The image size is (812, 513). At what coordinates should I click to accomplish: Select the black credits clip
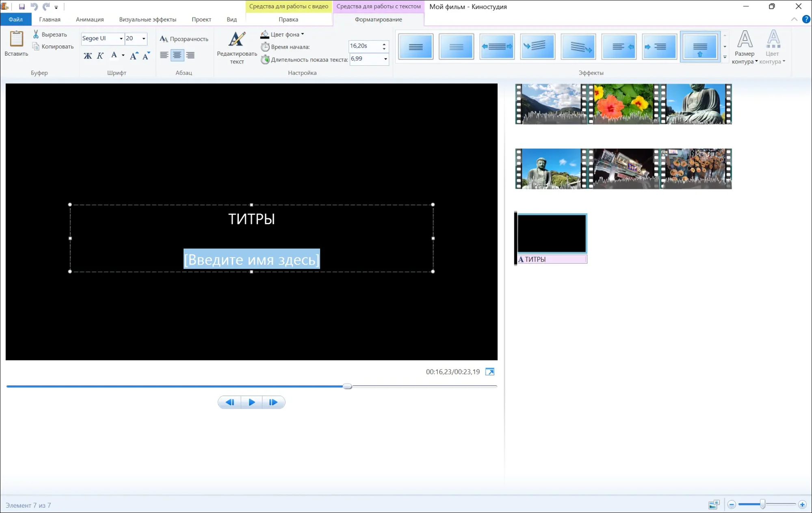pos(552,234)
